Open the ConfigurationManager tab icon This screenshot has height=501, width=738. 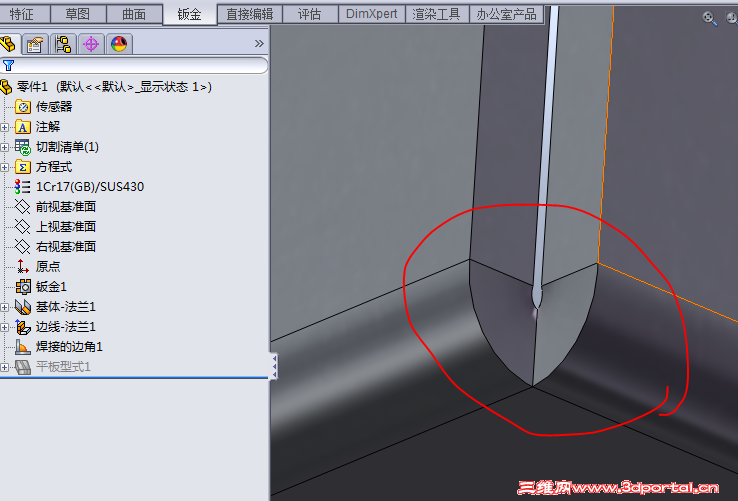pyautogui.click(x=63, y=44)
